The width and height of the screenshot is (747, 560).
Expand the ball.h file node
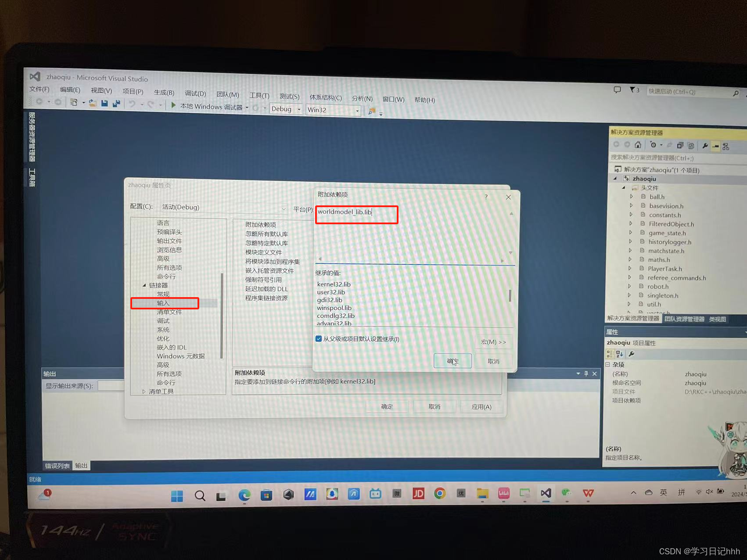click(632, 197)
